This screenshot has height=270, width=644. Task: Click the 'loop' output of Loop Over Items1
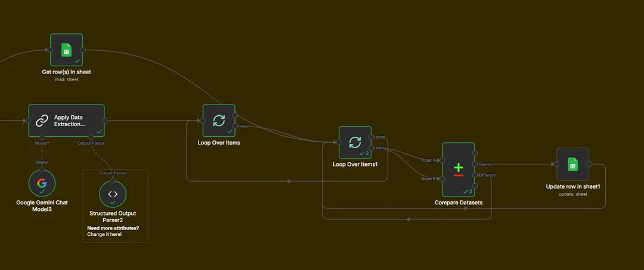[371, 148]
